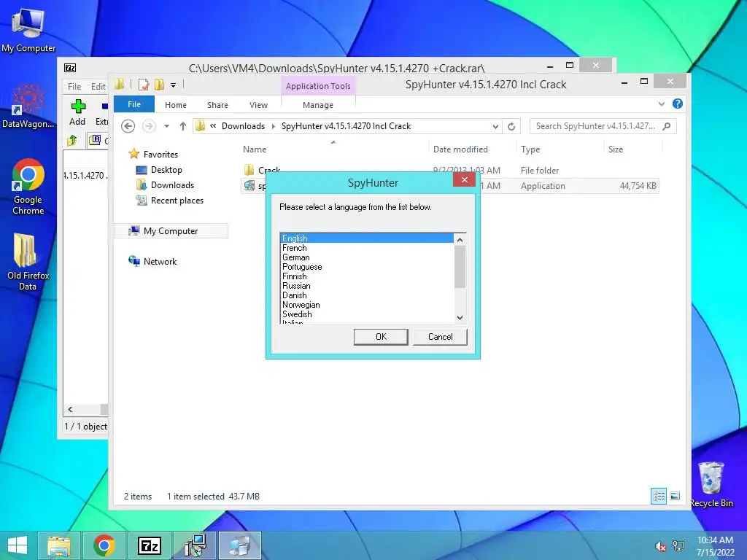Select Network in the navigation pane
747x560 pixels.
pyautogui.click(x=160, y=262)
